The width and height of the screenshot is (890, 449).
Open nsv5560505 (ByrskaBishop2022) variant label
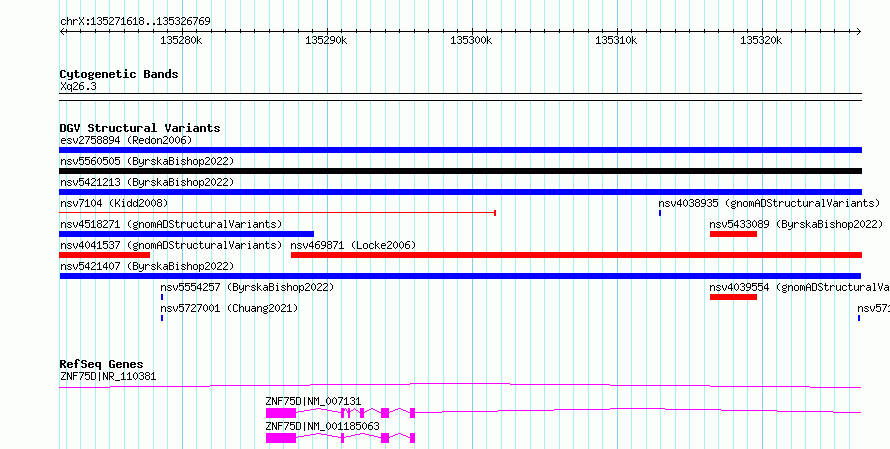147,161
